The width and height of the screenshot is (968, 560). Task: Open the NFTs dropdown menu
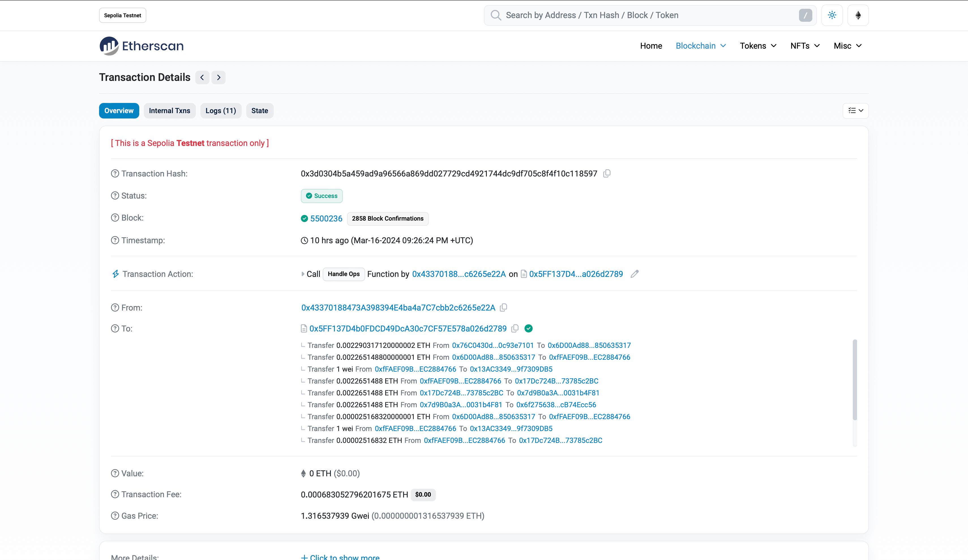point(804,45)
